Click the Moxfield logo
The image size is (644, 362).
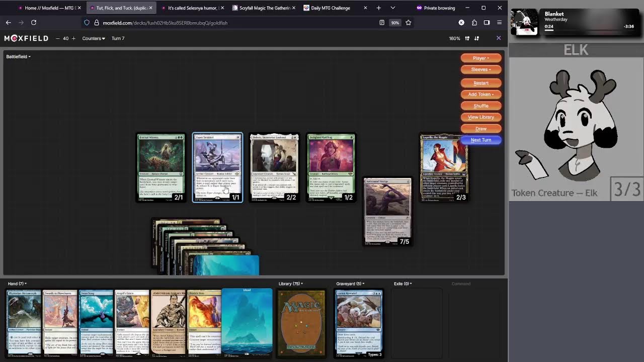pyautogui.click(x=26, y=38)
